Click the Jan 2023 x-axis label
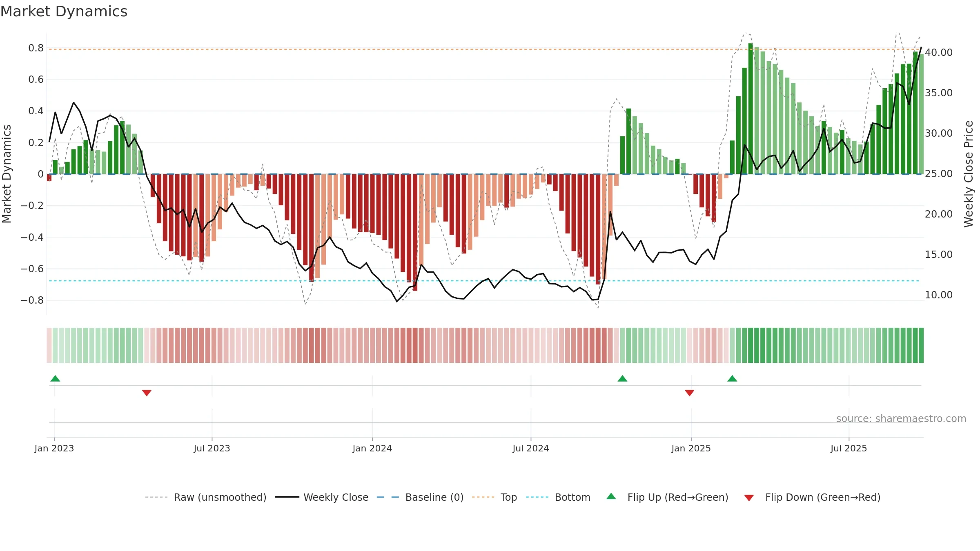This screenshot has width=980, height=551. point(54,448)
